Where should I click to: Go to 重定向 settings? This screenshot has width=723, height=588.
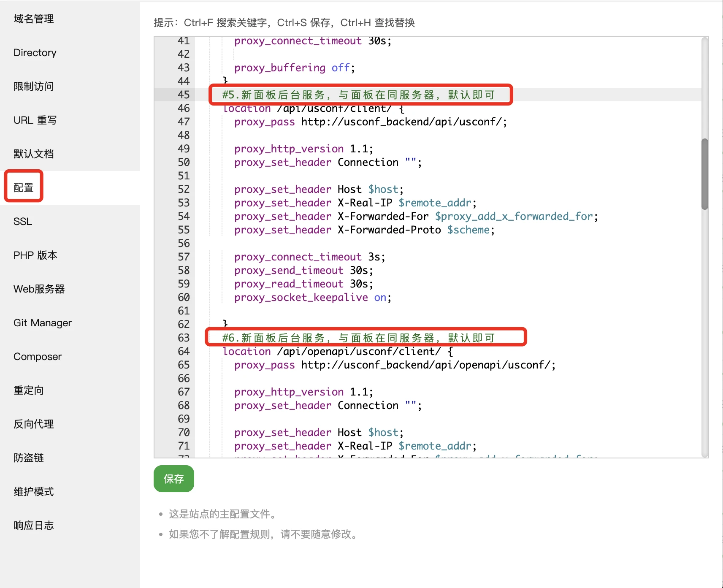(x=29, y=390)
